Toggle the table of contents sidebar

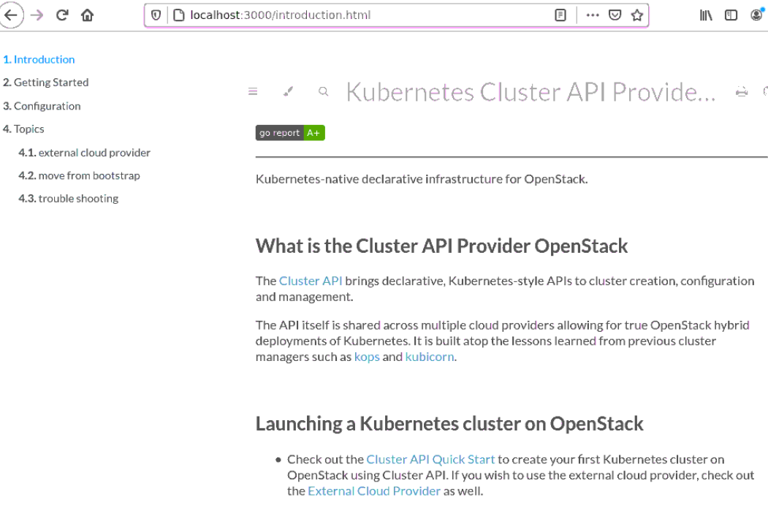point(253,91)
